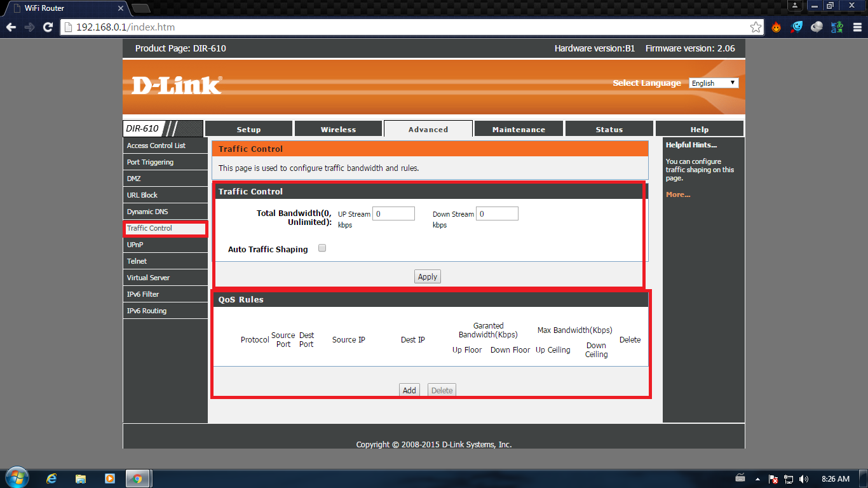Open Access Control List in the sidebar
The image size is (868, 488).
point(165,146)
